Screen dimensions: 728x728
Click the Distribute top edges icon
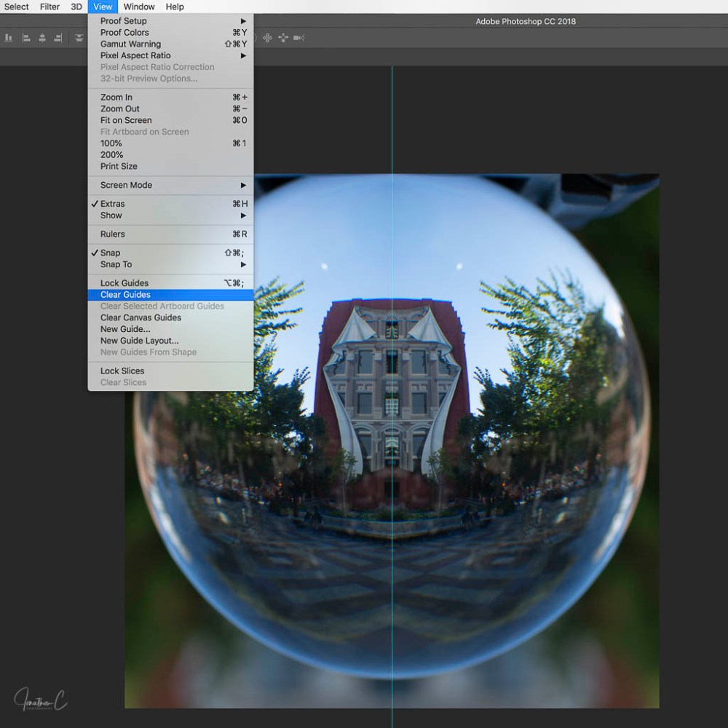point(79,38)
